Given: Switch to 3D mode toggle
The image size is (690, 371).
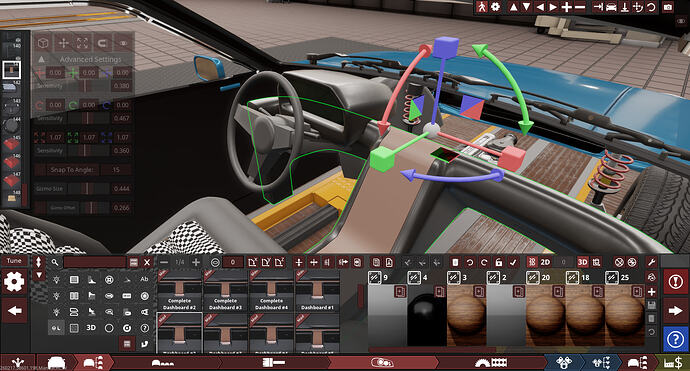Looking at the screenshot, I should click(582, 262).
